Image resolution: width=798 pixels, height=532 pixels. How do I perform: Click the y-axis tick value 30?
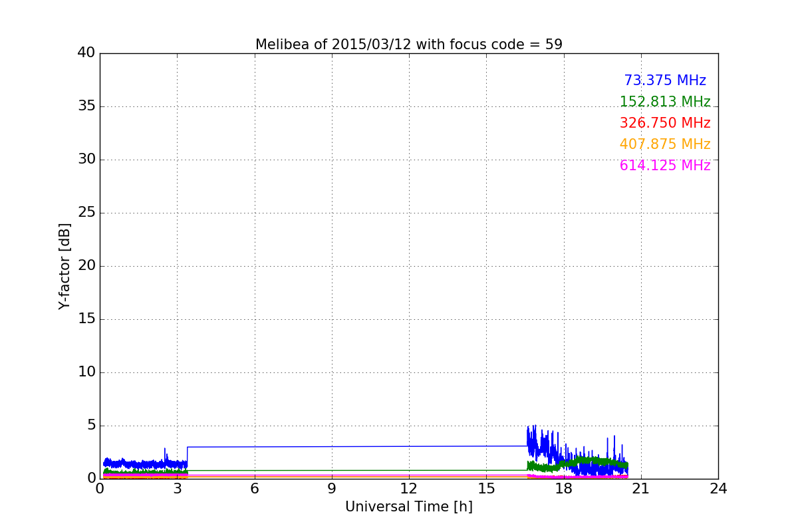[x=86, y=160]
